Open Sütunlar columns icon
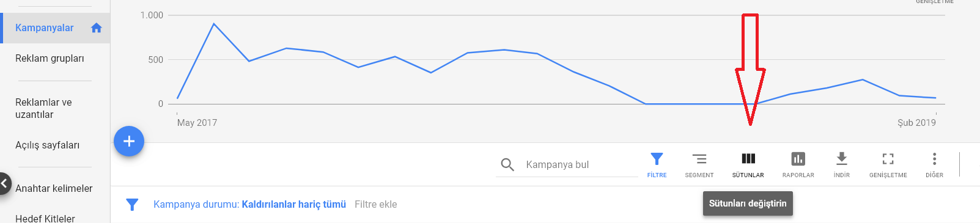This screenshot has height=223, width=980. click(748, 159)
